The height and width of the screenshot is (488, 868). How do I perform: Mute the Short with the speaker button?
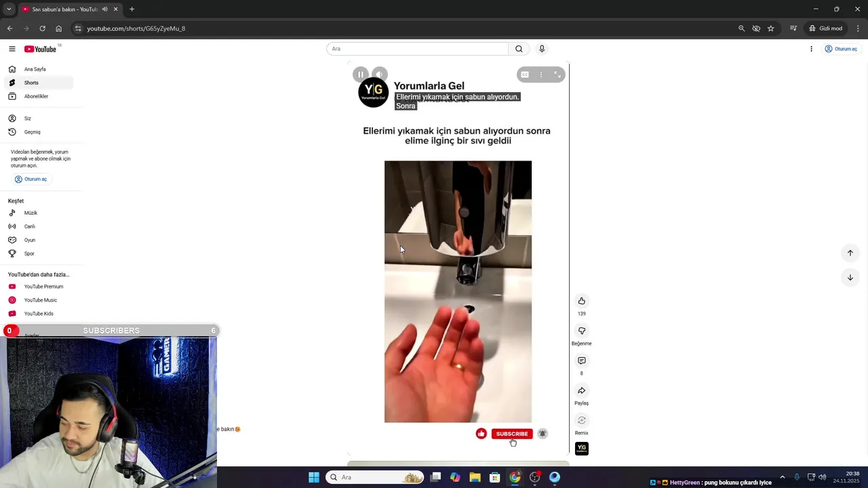(x=380, y=75)
